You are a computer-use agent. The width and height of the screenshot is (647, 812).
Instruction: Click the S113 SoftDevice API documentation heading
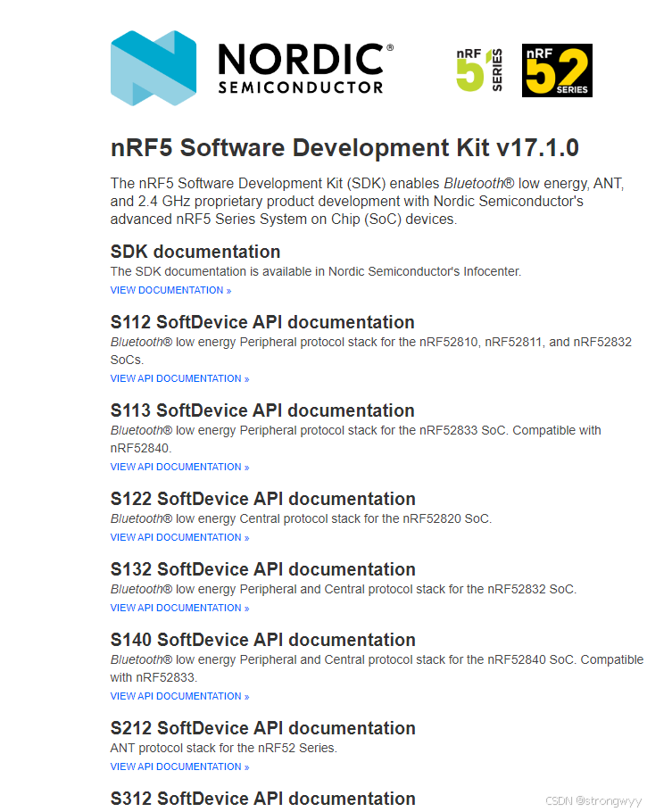(262, 410)
